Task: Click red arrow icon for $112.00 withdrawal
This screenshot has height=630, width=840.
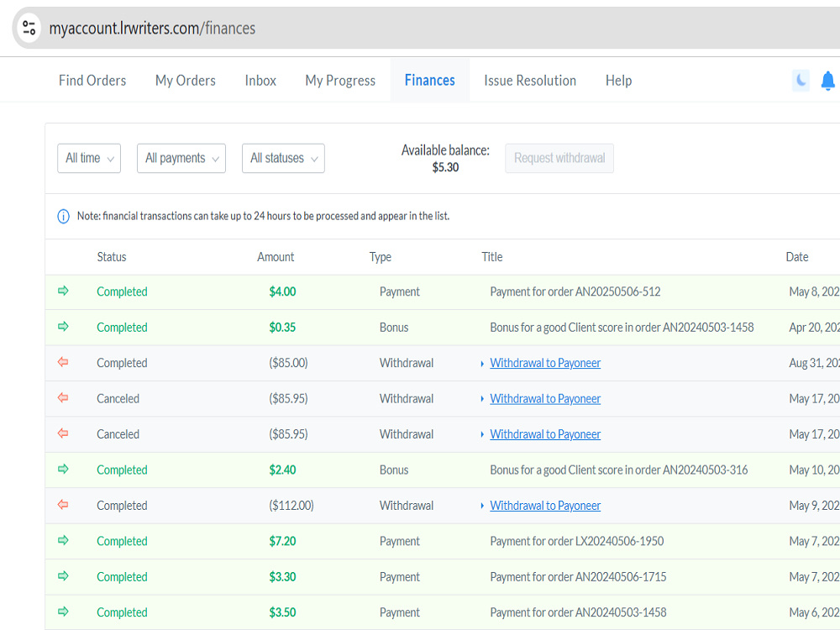Action: click(x=63, y=505)
